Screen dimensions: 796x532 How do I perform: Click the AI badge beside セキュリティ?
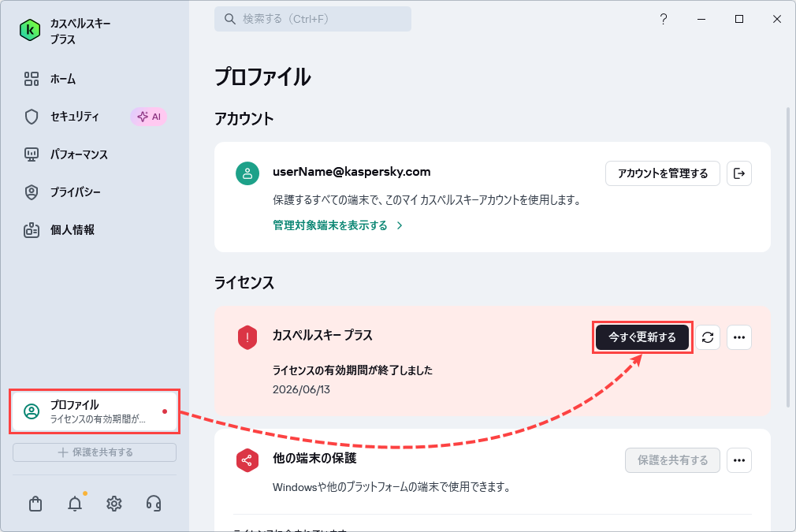pos(149,117)
